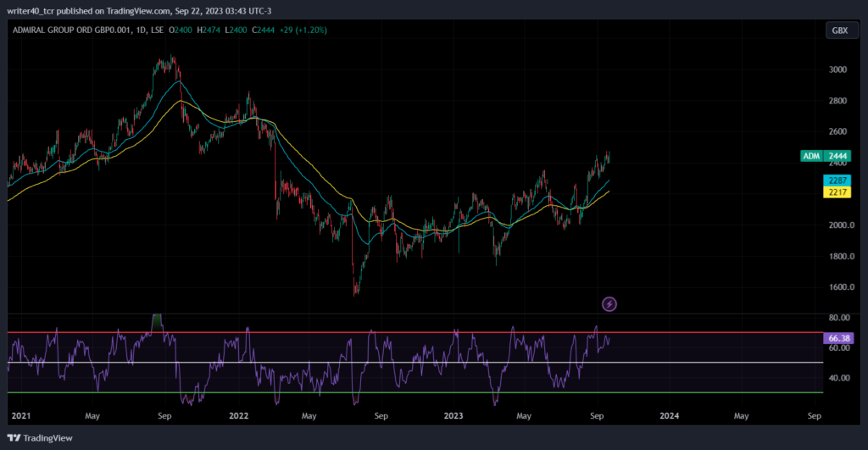
Task: Click the 2024 time axis label
Action: click(x=670, y=416)
